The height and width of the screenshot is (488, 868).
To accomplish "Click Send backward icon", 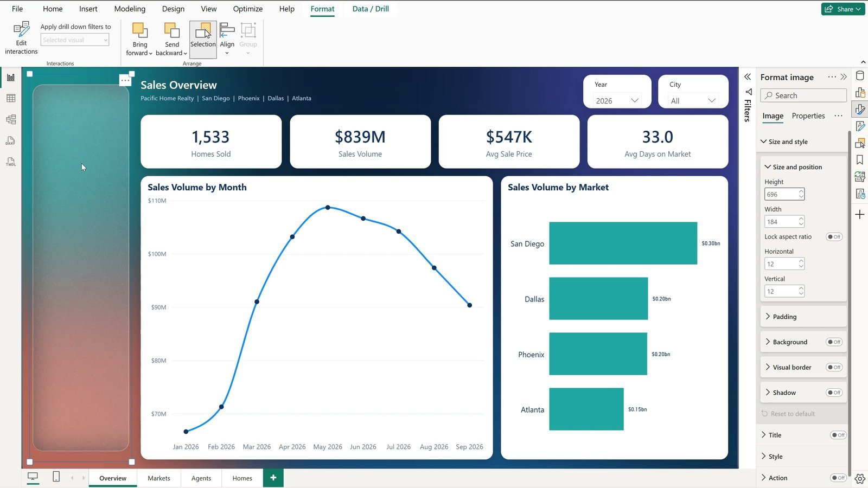I will point(171,30).
